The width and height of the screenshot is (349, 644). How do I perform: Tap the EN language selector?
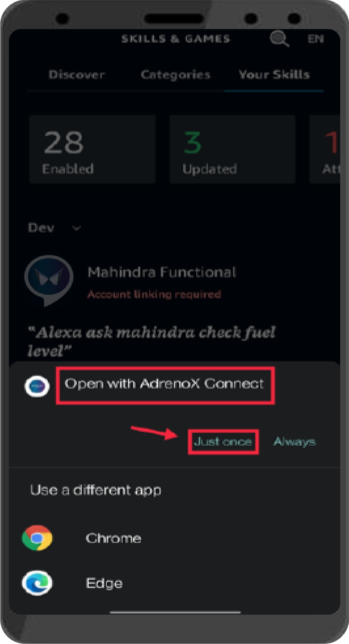[x=316, y=39]
